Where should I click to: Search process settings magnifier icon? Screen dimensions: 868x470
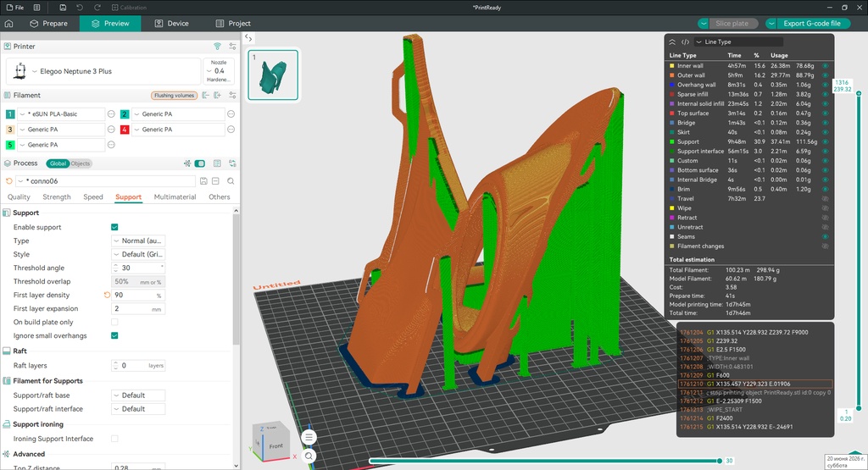click(231, 181)
